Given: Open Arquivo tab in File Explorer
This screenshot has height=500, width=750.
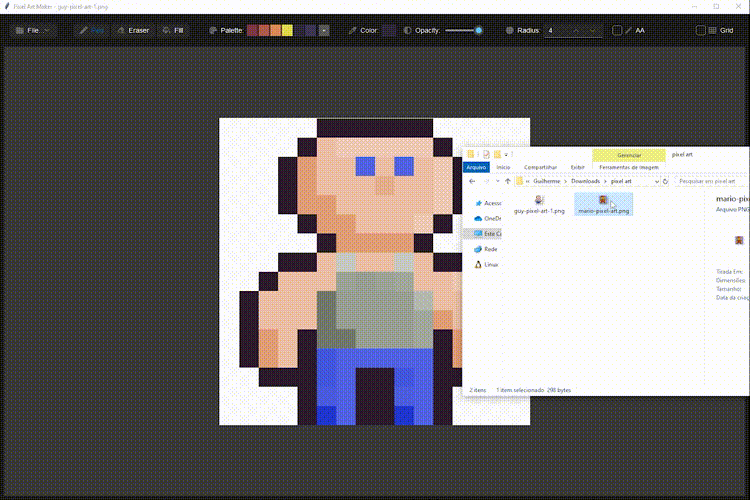Looking at the screenshot, I should pyautogui.click(x=476, y=167).
